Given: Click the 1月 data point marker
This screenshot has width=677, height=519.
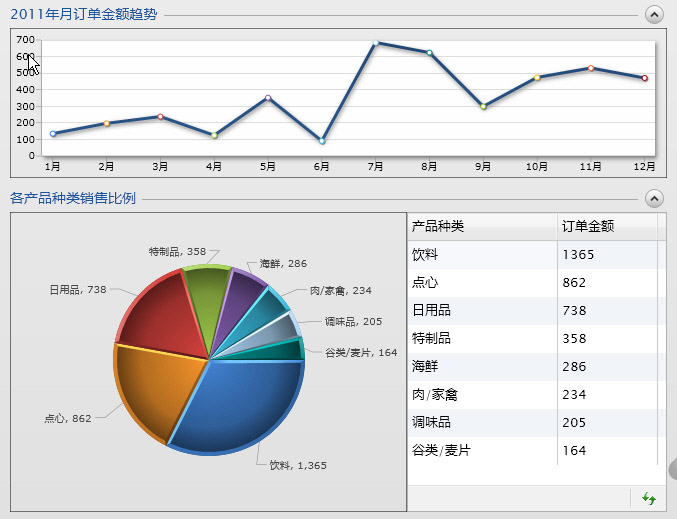Looking at the screenshot, I should (53, 133).
